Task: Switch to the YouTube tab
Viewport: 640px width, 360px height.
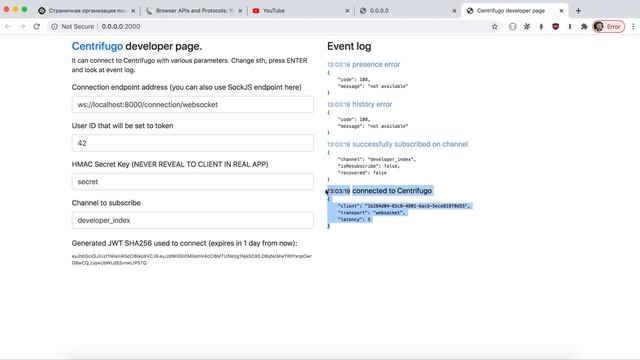Action: (274, 11)
